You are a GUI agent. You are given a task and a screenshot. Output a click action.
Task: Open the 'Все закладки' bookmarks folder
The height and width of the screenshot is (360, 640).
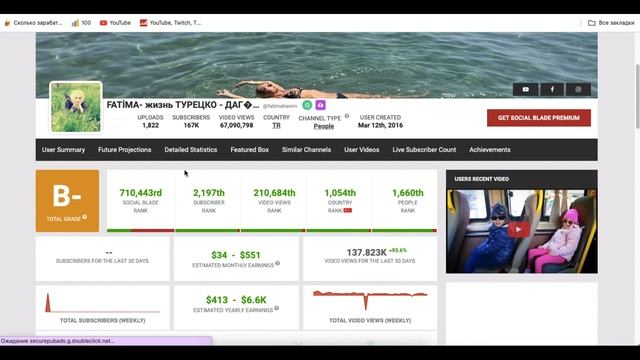(x=611, y=23)
